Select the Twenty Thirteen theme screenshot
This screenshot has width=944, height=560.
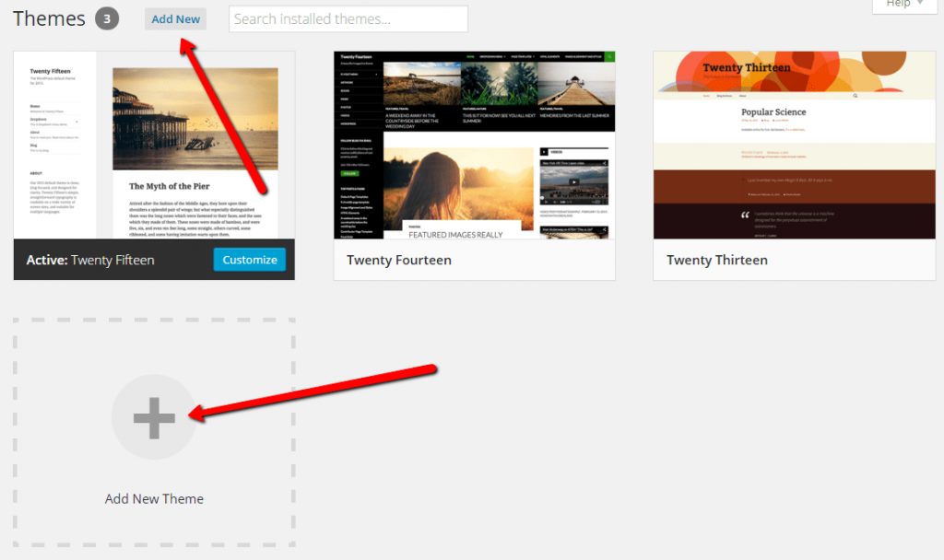(x=794, y=145)
